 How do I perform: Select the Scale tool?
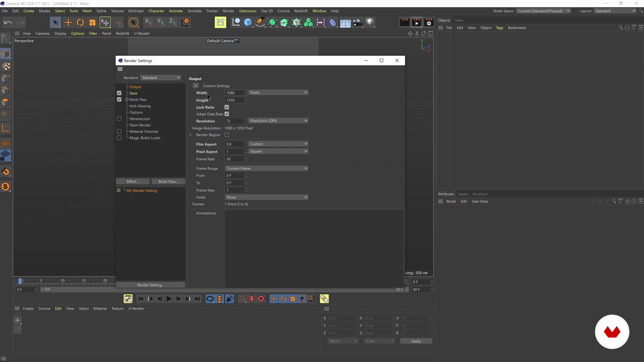[92, 22]
